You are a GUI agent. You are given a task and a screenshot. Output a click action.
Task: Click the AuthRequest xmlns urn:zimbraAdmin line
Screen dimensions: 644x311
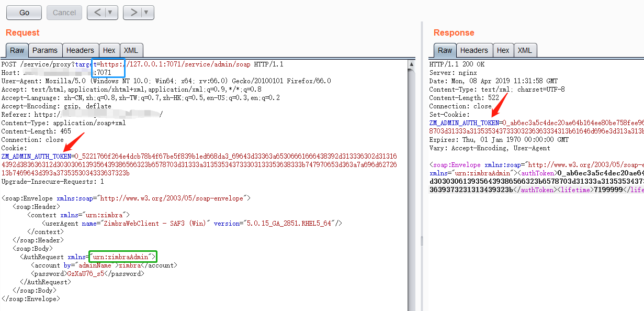tap(88, 257)
